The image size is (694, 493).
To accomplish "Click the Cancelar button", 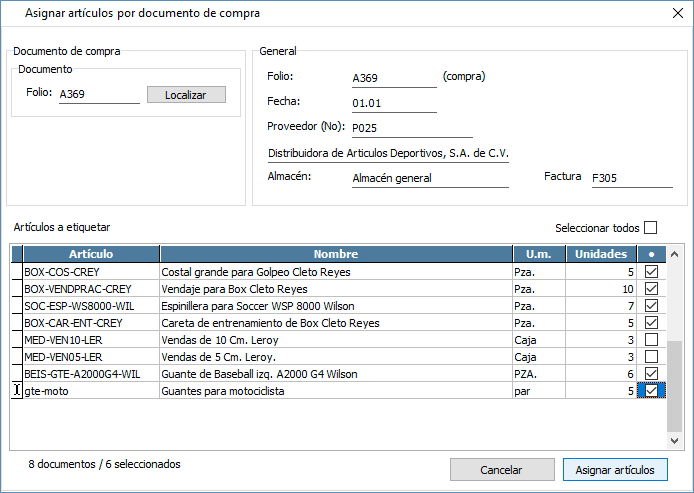I will pyautogui.click(x=502, y=469).
